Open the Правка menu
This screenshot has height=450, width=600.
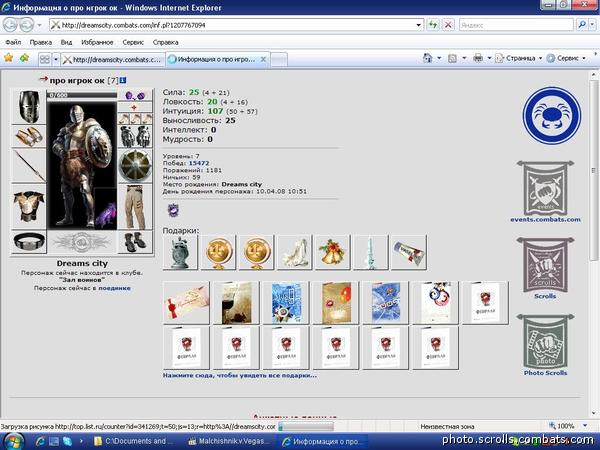pos(41,42)
